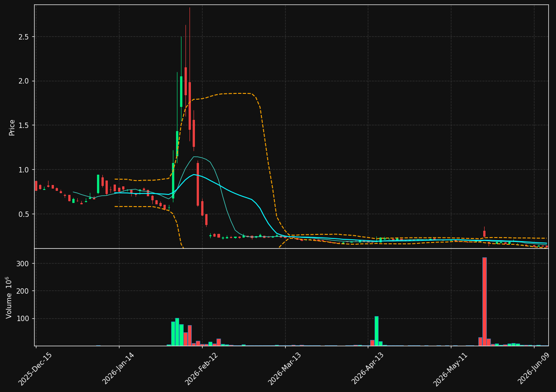The image size is (556, 392).
Task: Click the 2026-Jun-09 date label
Action: tap(533, 369)
